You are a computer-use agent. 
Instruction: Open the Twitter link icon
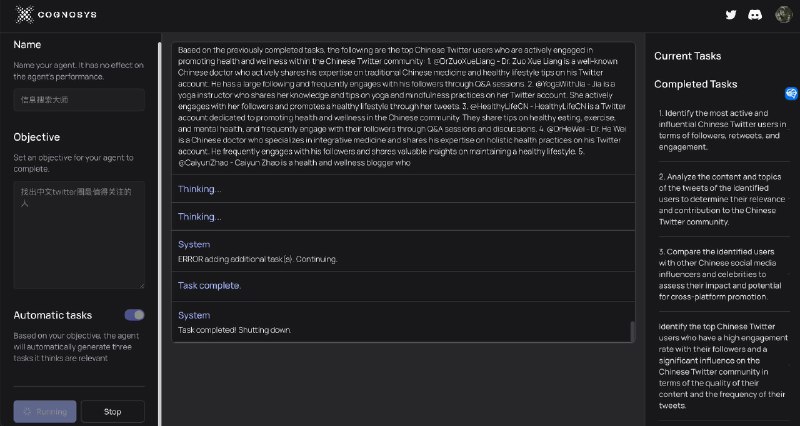(x=731, y=15)
